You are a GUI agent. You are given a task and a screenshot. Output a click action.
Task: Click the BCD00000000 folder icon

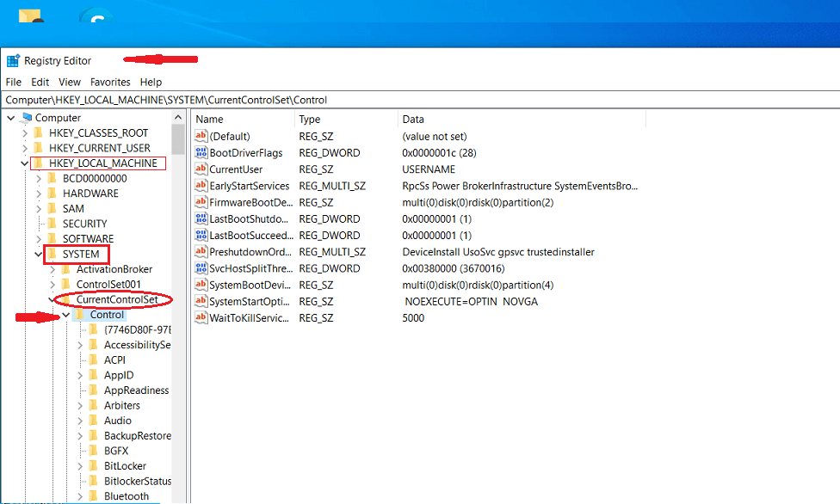[x=52, y=178]
